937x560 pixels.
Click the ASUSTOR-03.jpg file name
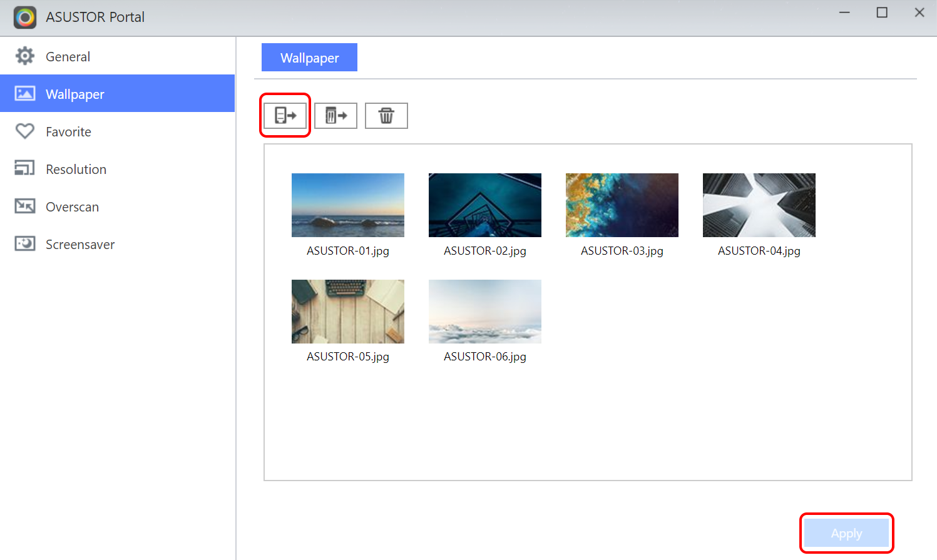(x=622, y=251)
